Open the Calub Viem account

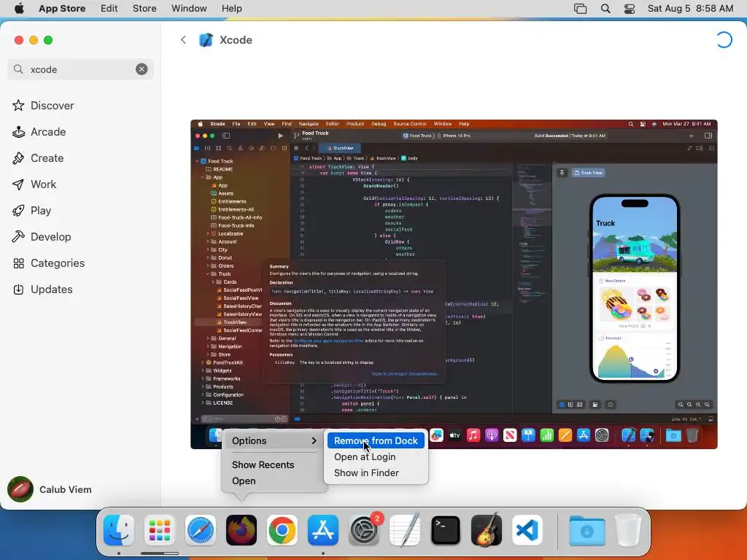pyautogui.click(x=50, y=489)
